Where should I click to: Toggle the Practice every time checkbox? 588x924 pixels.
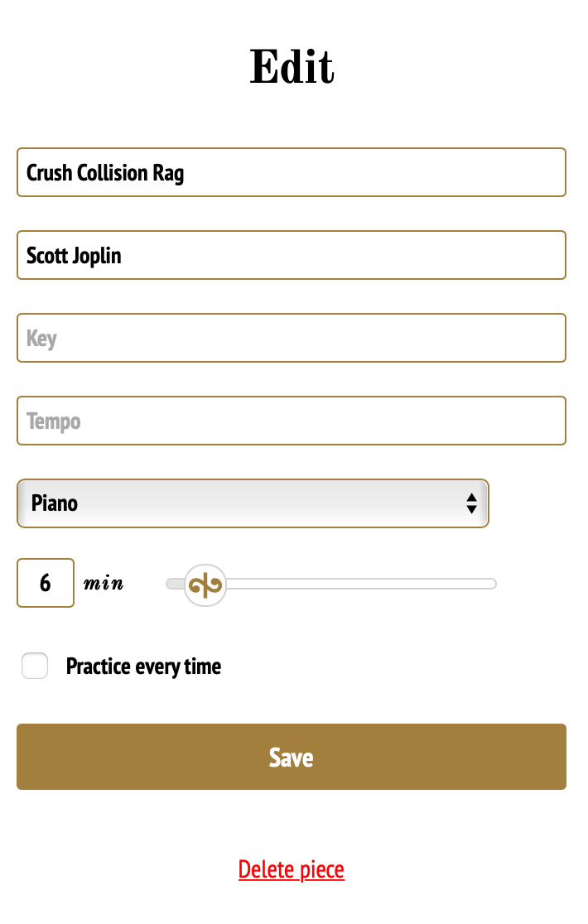(x=35, y=666)
